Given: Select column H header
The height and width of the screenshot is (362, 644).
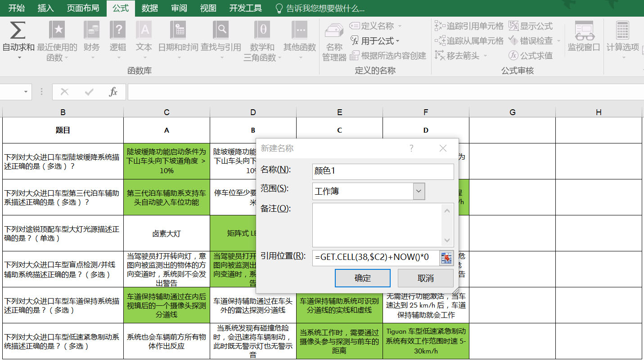Looking at the screenshot, I should coord(599,112).
